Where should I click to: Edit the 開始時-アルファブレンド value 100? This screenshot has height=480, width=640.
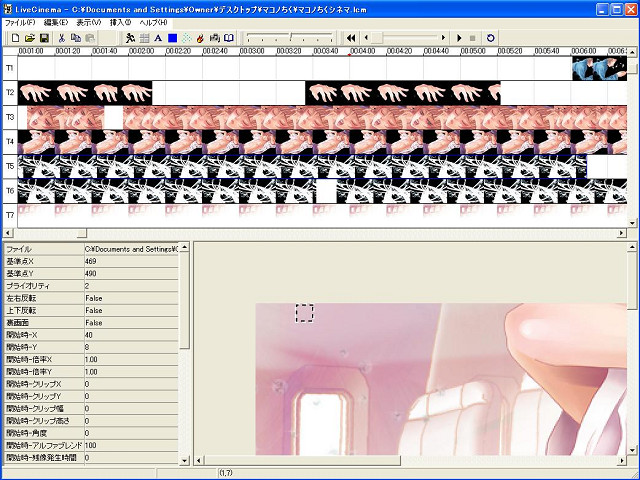point(131,445)
